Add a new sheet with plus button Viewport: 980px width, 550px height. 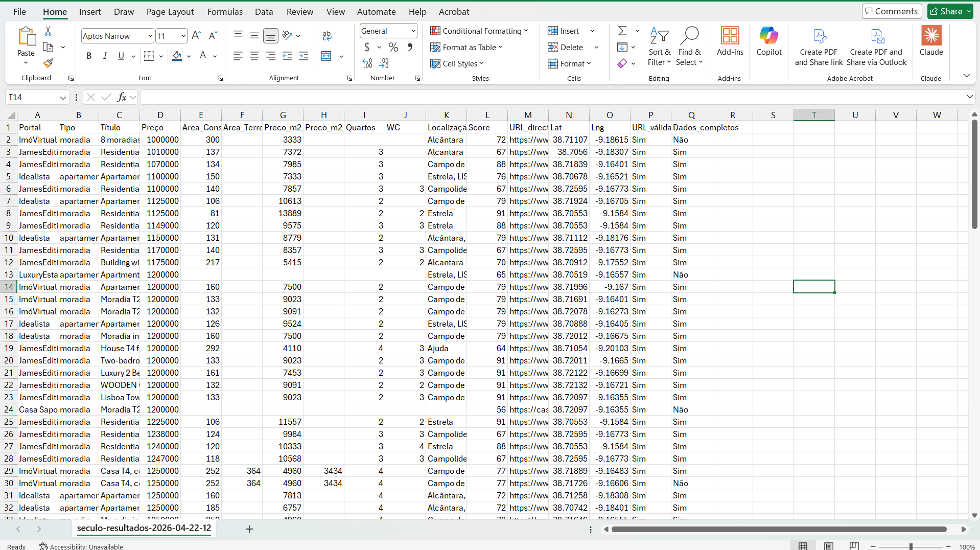(249, 529)
